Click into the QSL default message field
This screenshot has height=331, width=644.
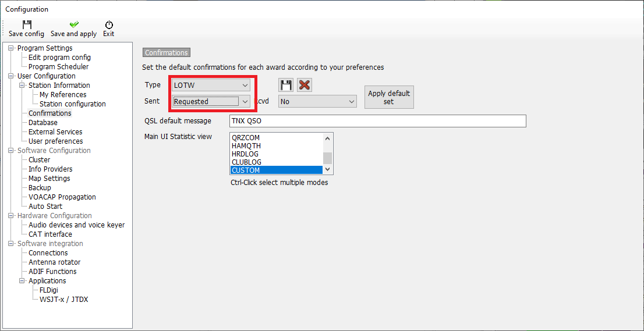click(377, 121)
